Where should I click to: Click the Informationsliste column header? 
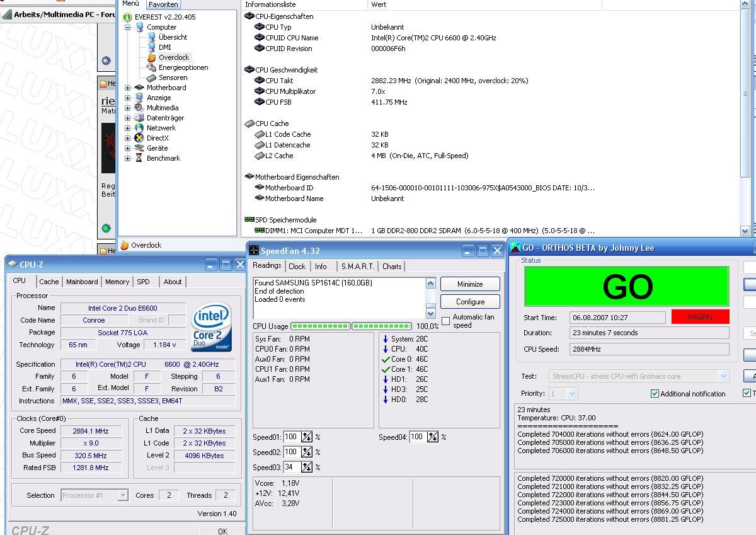pyautogui.click(x=306, y=4)
